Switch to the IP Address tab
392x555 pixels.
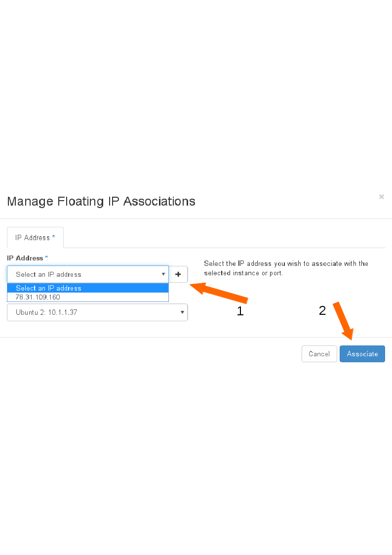click(x=35, y=238)
